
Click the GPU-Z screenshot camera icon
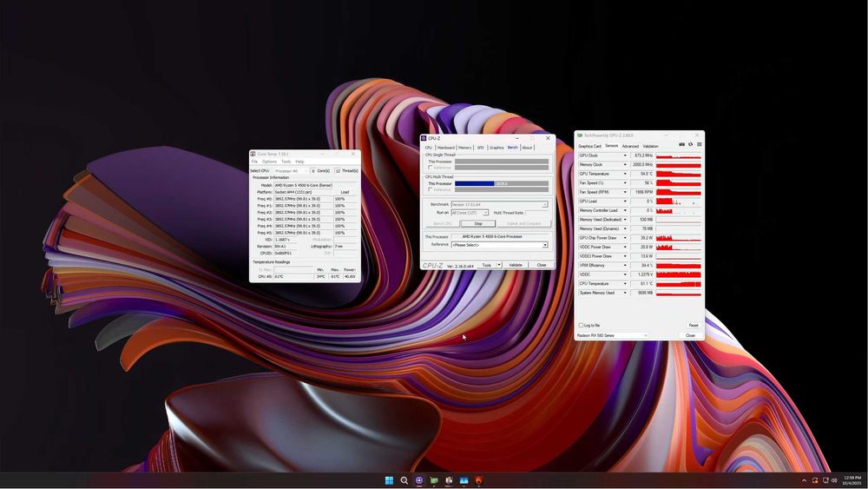[681, 144]
